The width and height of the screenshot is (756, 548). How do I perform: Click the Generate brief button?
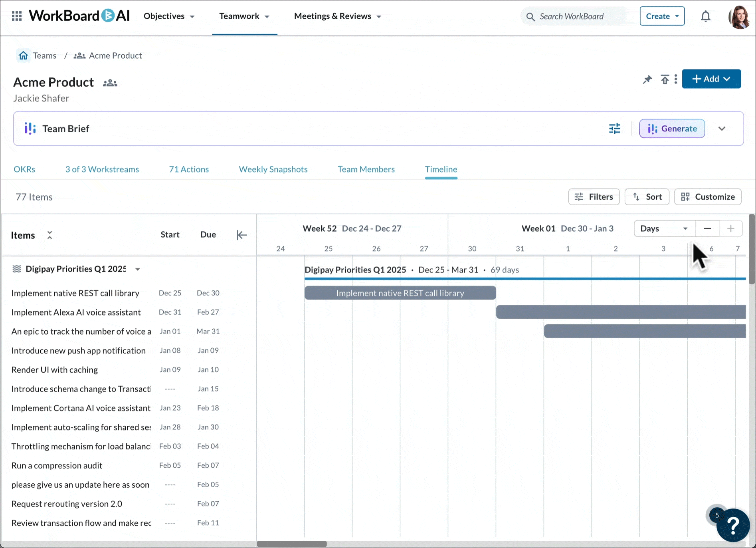[x=672, y=129]
